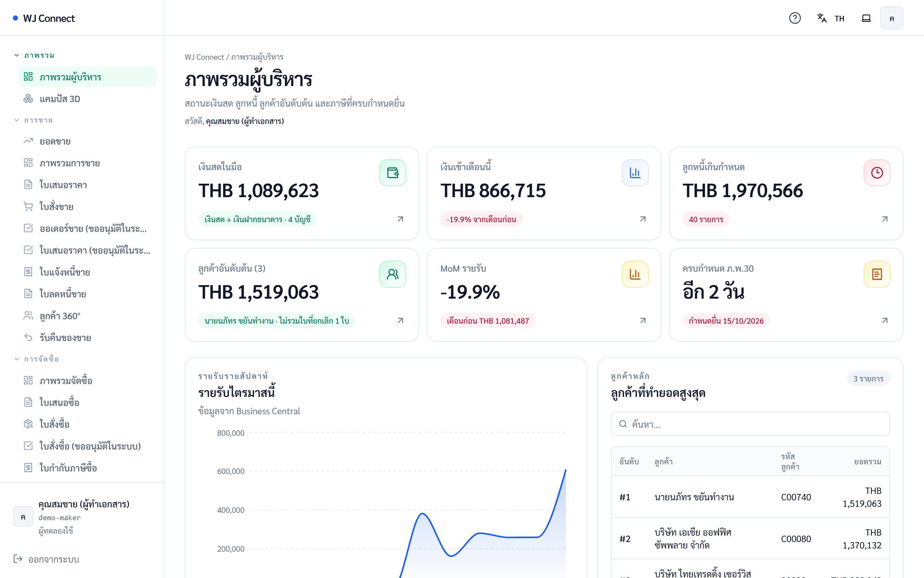Click bar chart icon on เงินเข้าเดือนนี้ card
Image resolution: width=924 pixels, height=578 pixels.
coord(635,173)
